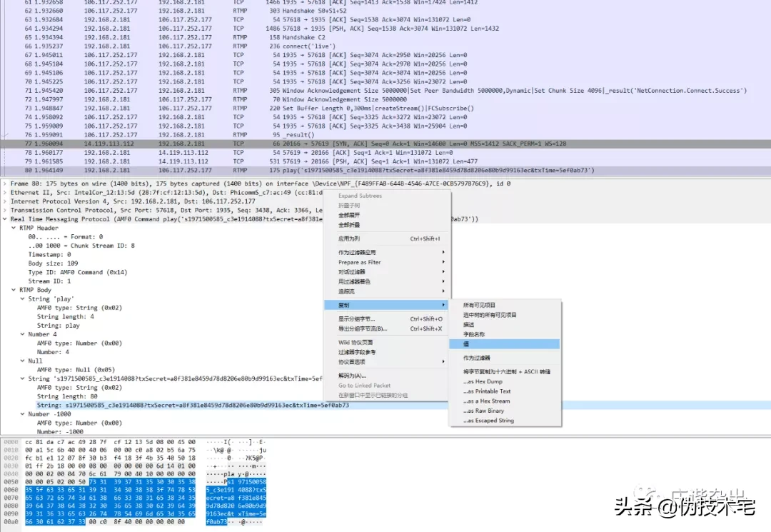The height and width of the screenshot is (532, 771).
Task: Collapse the RTMP Body node
Action: tap(14, 290)
